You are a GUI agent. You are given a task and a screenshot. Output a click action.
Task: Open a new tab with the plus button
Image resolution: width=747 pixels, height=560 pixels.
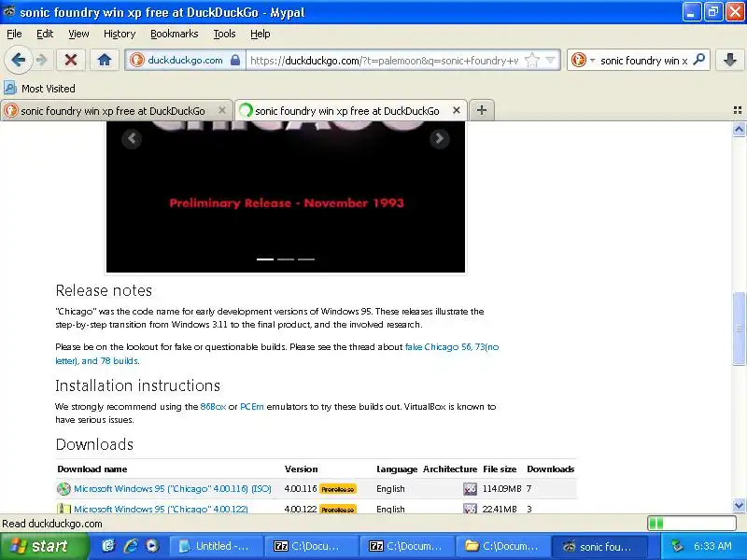[482, 110]
